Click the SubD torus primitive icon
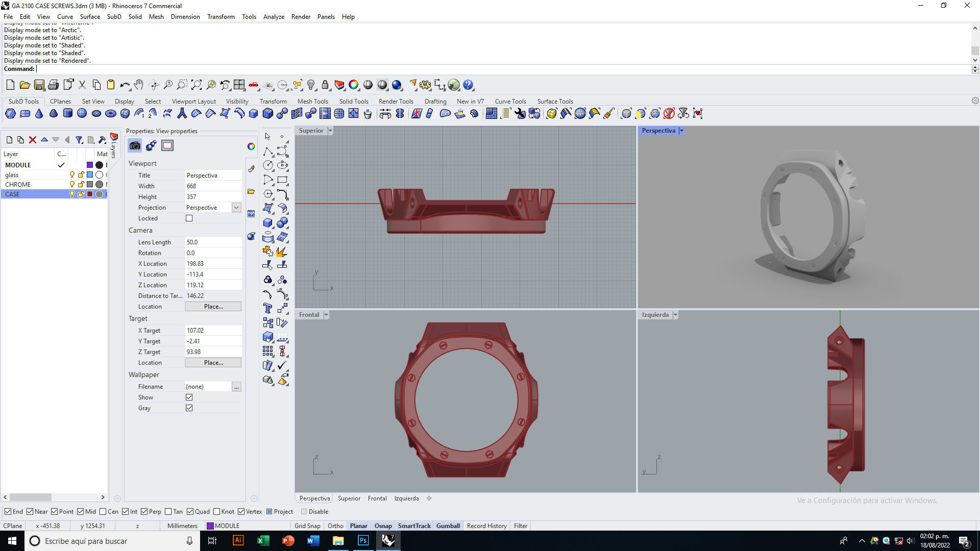The height and width of the screenshot is (551, 980). click(x=110, y=114)
